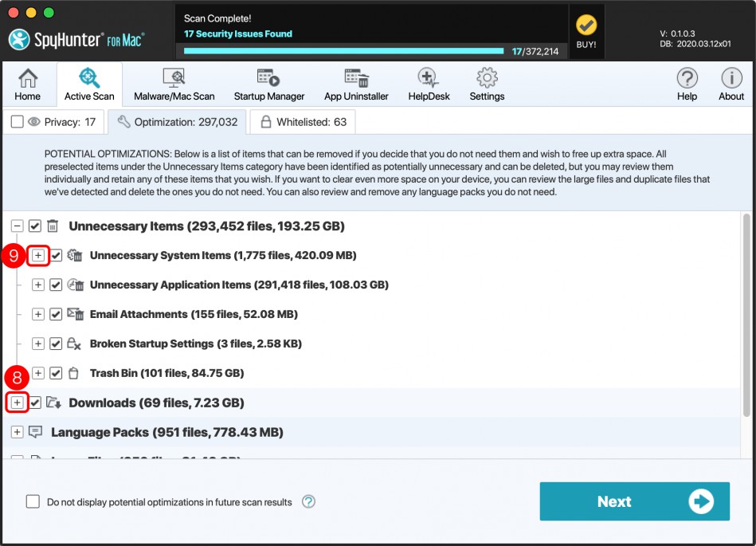Click the scan progress bar
The width and height of the screenshot is (756, 546).
[x=343, y=50]
